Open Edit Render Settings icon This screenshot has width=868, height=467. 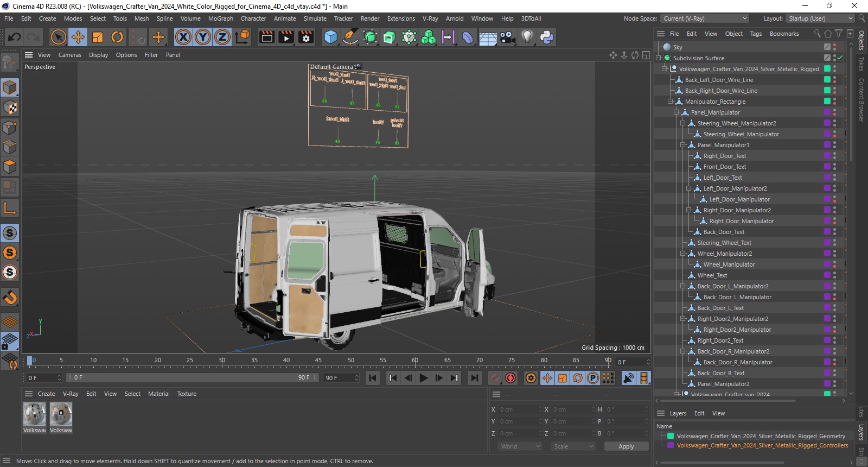pyautogui.click(x=306, y=37)
